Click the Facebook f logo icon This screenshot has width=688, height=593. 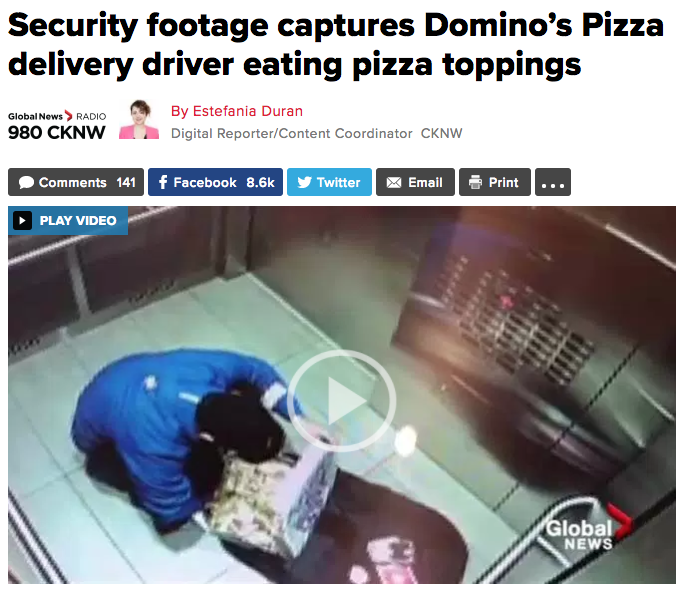tap(163, 182)
